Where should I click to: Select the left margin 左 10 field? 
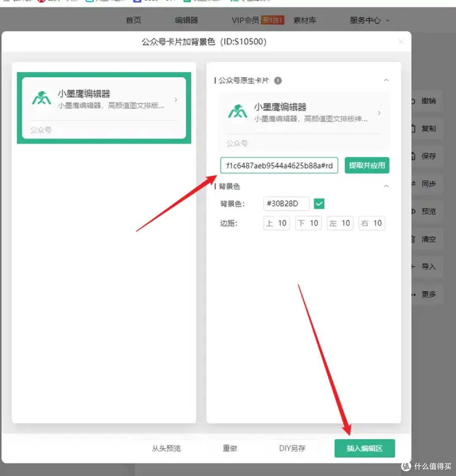pyautogui.click(x=340, y=223)
